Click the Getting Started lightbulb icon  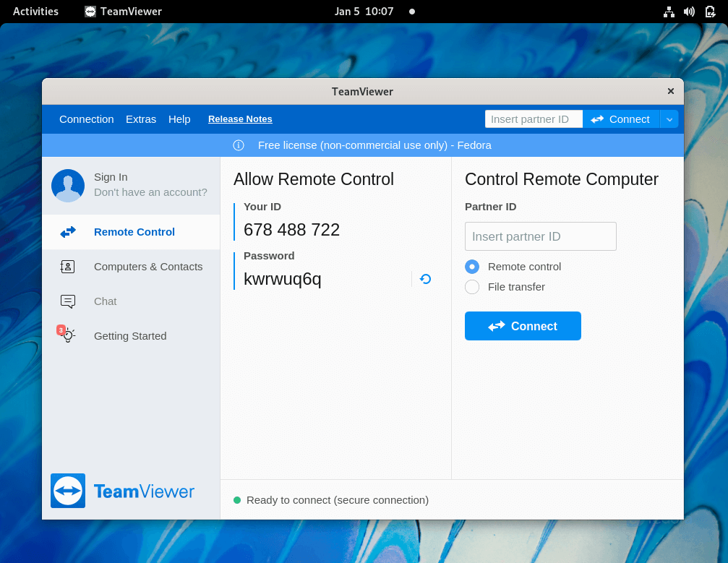[67, 335]
